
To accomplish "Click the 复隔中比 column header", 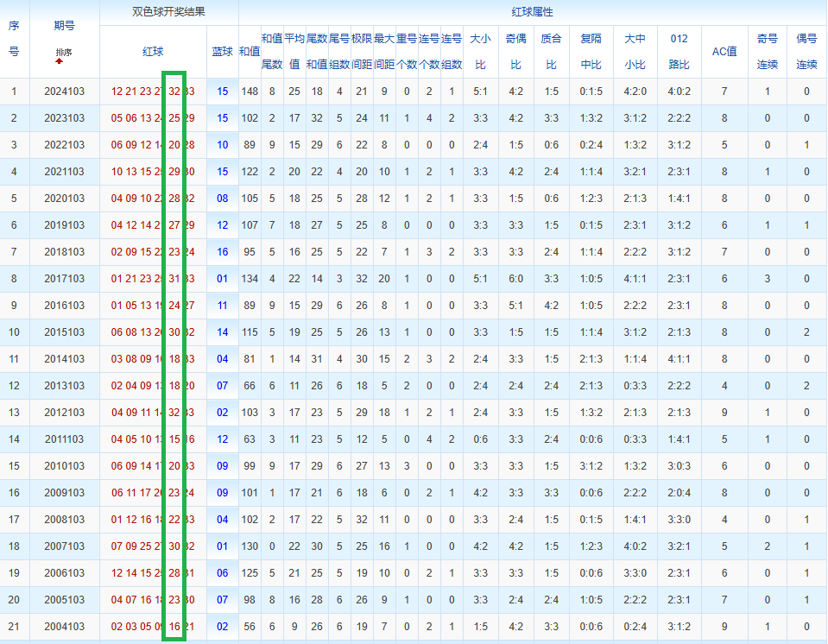I will 591,51.
